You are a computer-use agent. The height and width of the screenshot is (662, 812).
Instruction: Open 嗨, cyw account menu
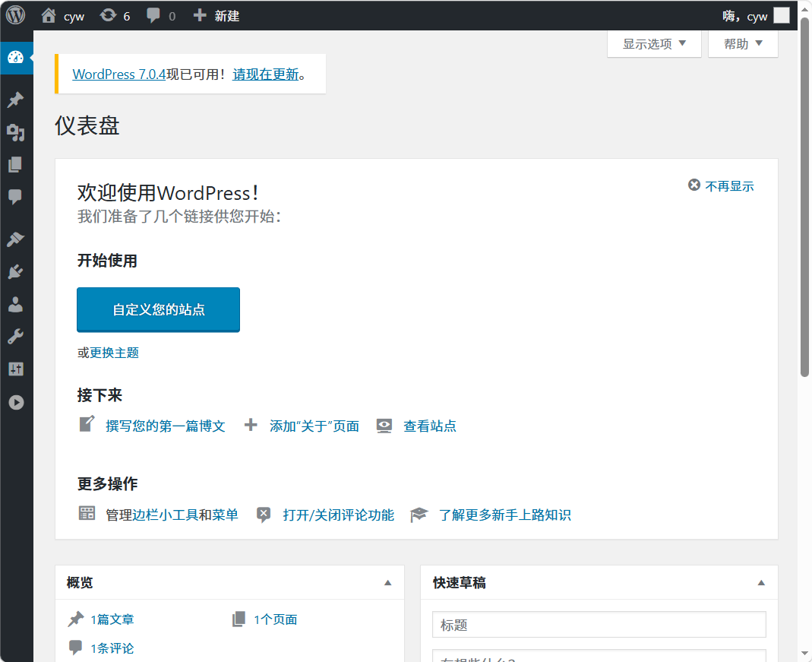(x=756, y=16)
